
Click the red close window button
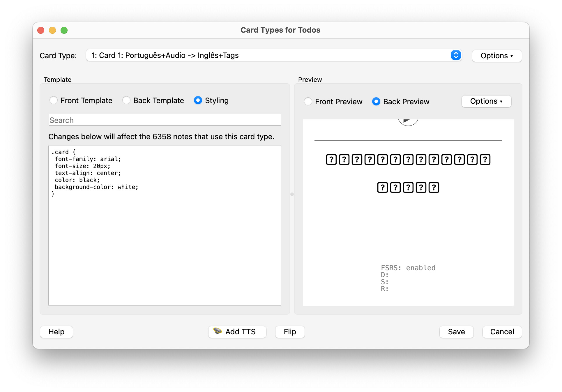click(x=41, y=30)
